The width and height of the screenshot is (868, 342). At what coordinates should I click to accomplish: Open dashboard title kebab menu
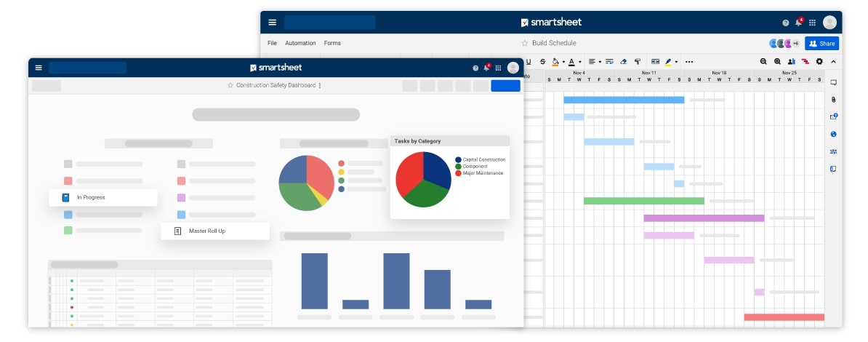(320, 85)
